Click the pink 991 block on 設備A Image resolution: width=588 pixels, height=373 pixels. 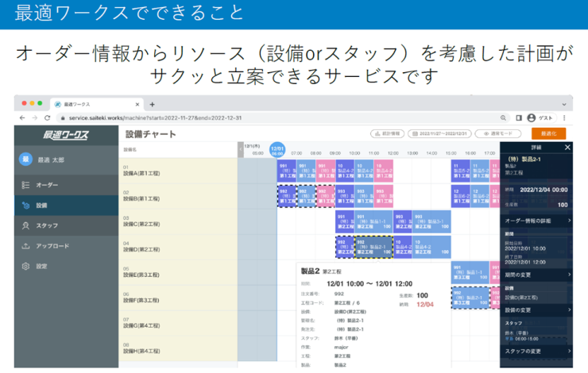pos(326,171)
